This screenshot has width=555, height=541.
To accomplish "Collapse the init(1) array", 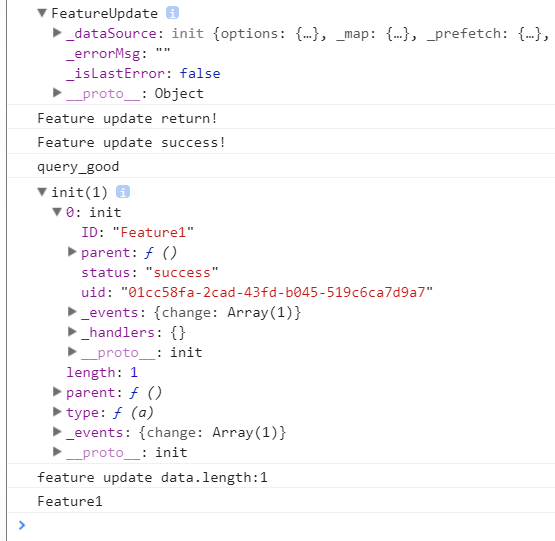I will pyautogui.click(x=42, y=192).
